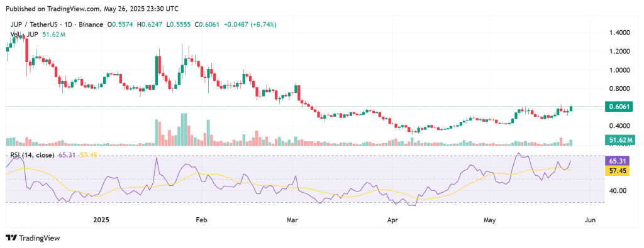This screenshot has width=644, height=248.
Task: Click the '1.4000' price axis label
Action: pos(620,33)
